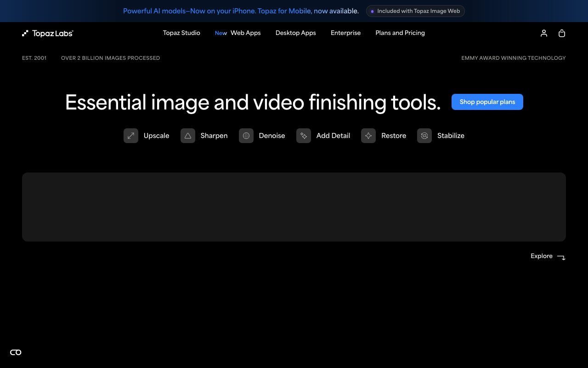Select the Restore star icon
This screenshot has height=368, width=588.
pyautogui.click(x=368, y=136)
